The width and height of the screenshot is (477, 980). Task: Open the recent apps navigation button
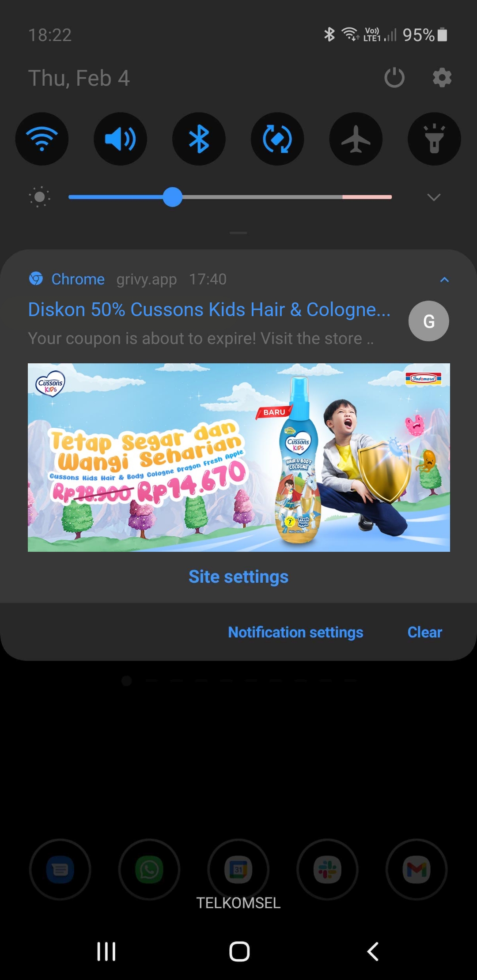[106, 951]
